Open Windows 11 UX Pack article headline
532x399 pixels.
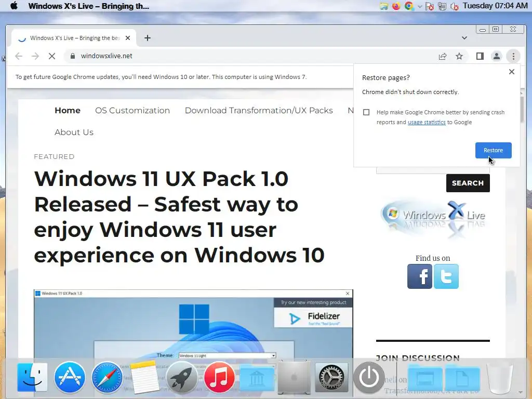(x=179, y=217)
